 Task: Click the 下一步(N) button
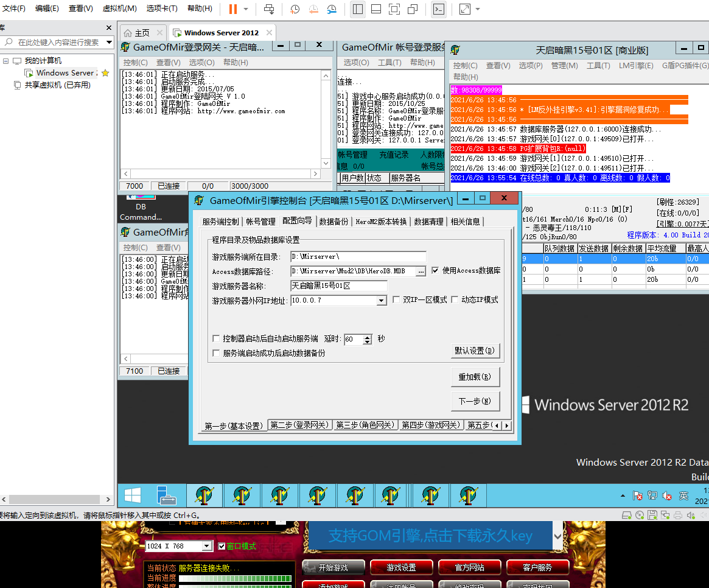click(475, 401)
